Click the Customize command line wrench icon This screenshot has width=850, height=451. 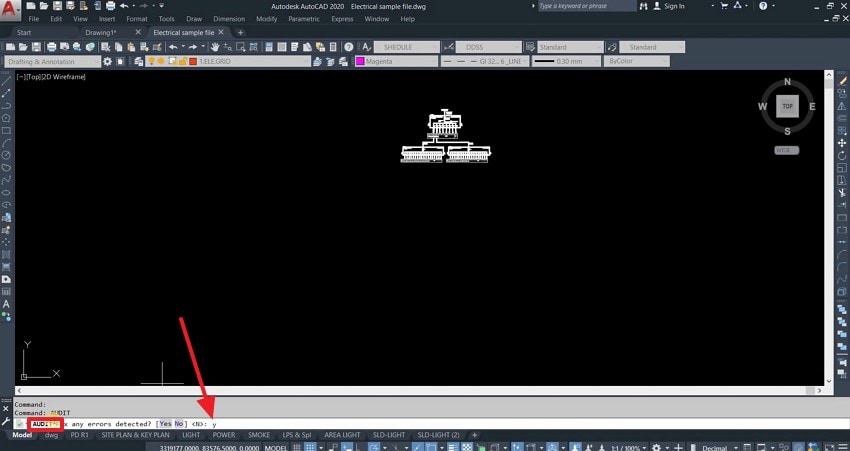[x=6, y=421]
